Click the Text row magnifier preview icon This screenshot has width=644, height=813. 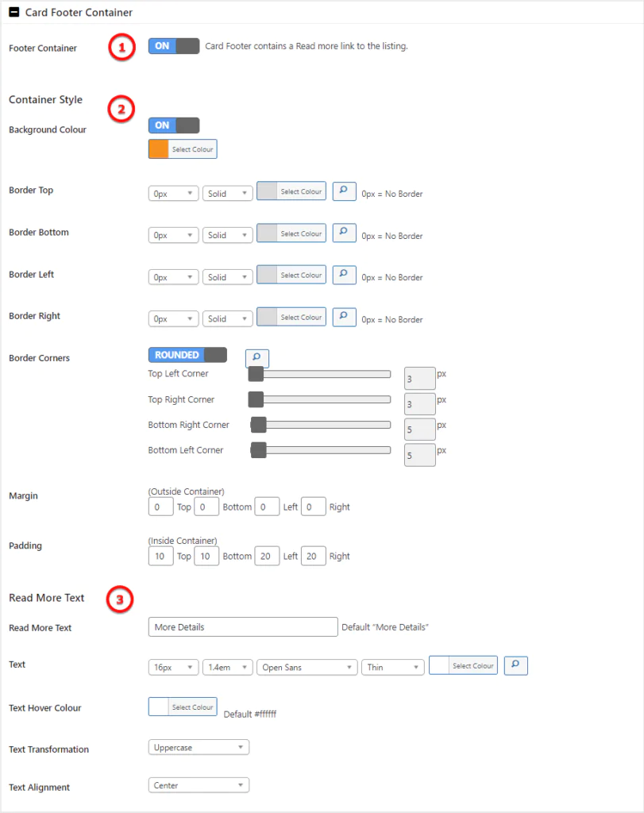point(515,665)
